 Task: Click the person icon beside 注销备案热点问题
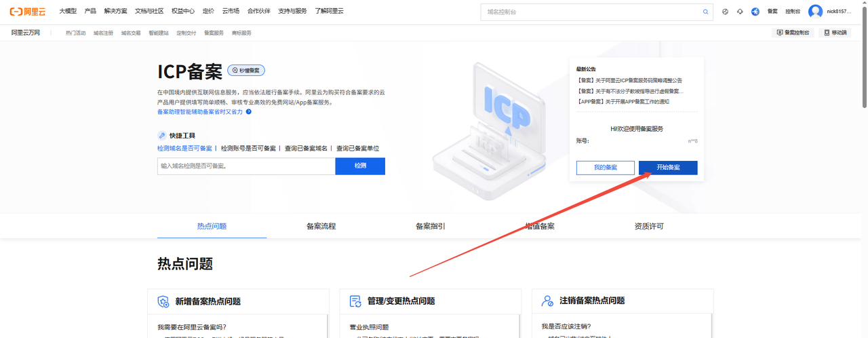pos(547,301)
